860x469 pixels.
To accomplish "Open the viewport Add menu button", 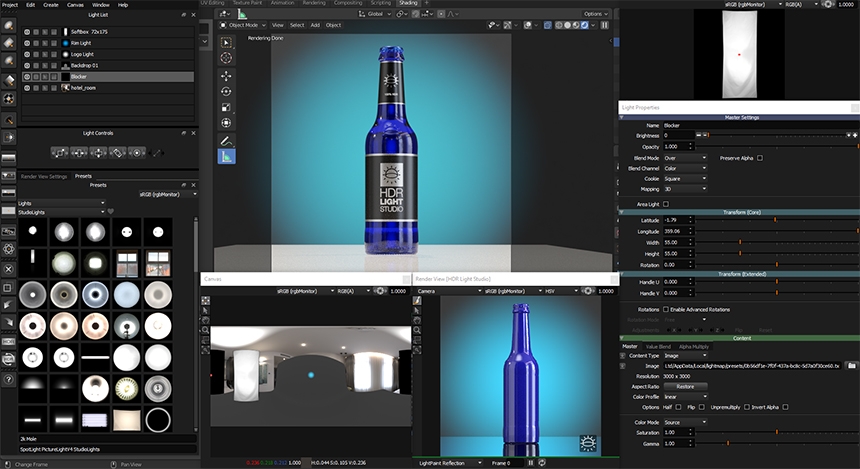I will (315, 25).
